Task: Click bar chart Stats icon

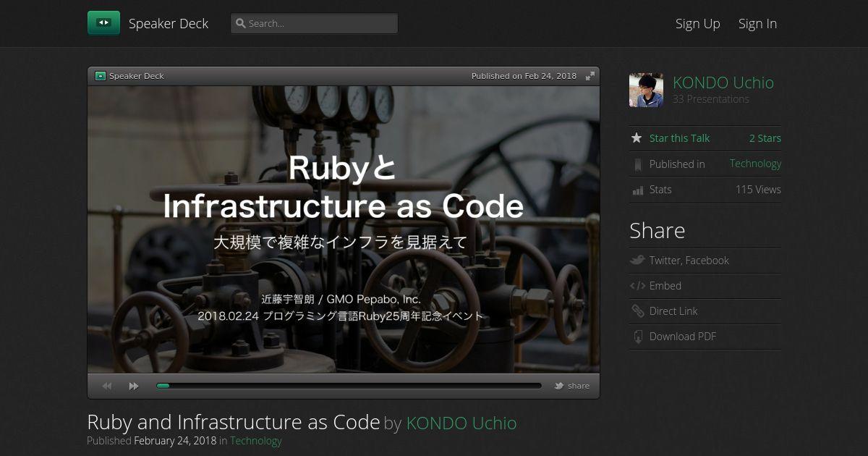Action: tap(637, 190)
